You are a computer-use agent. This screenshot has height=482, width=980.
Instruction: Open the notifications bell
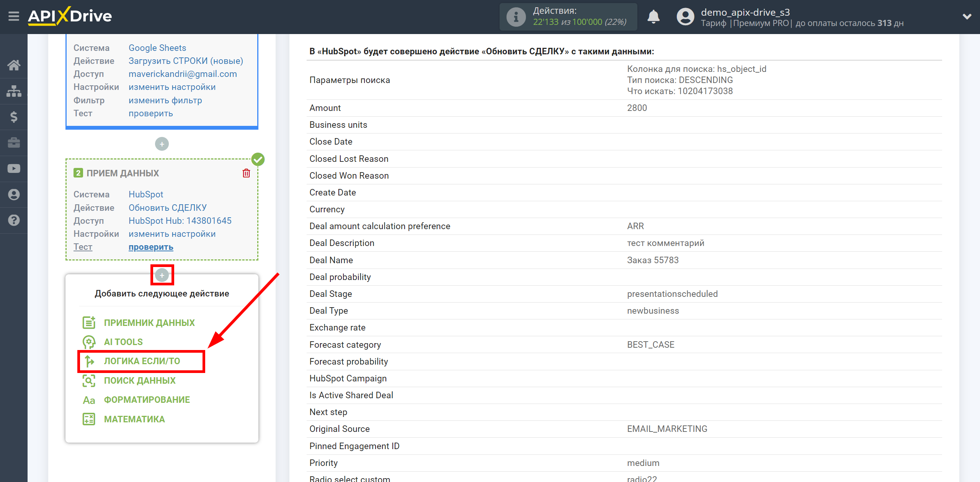653,17
